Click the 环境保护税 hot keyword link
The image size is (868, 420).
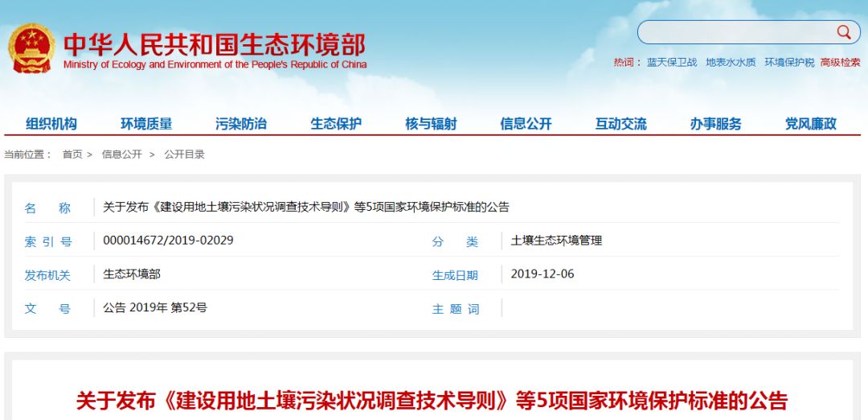coord(789,63)
